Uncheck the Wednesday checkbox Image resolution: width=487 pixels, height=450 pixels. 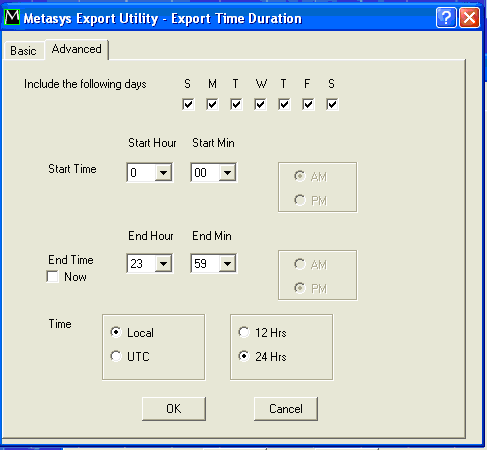click(260, 104)
